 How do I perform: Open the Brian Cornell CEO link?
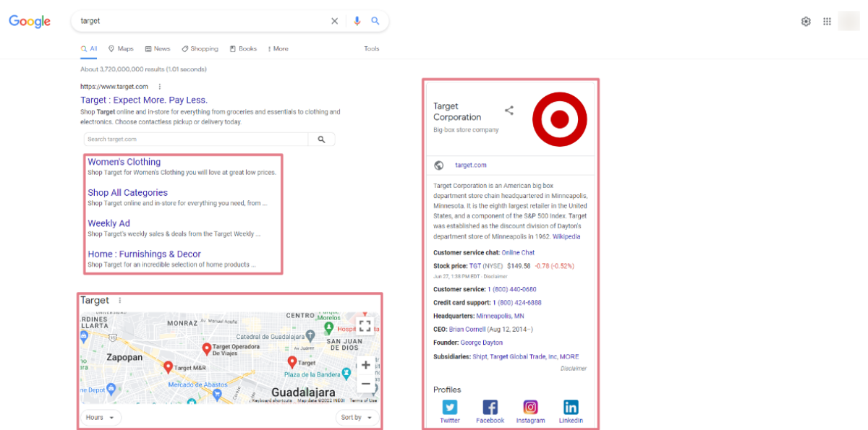[467, 330]
